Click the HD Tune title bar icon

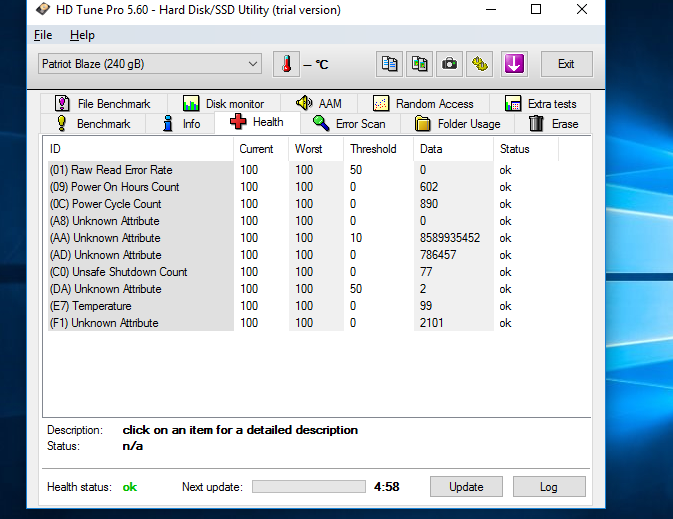(x=42, y=9)
